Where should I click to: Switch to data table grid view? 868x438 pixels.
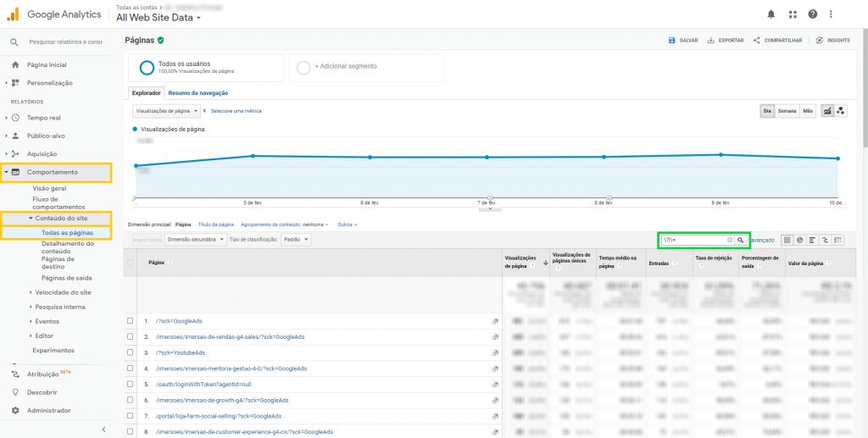787,240
